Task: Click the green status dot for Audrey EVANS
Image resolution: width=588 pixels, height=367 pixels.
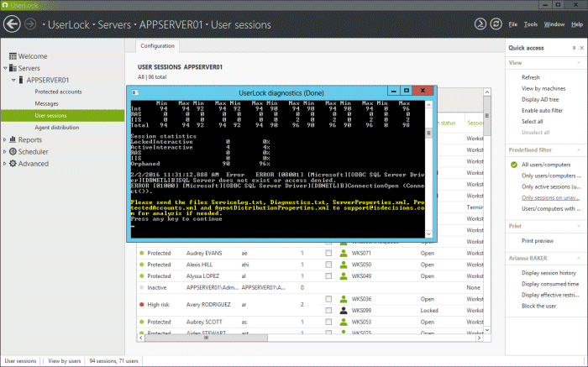Action: coord(142,253)
